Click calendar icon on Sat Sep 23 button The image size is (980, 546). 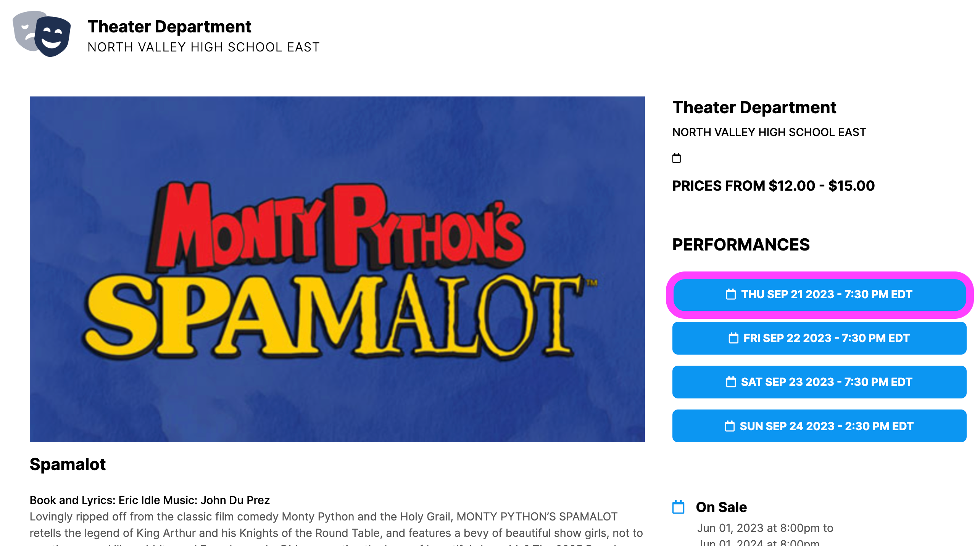[x=730, y=382]
